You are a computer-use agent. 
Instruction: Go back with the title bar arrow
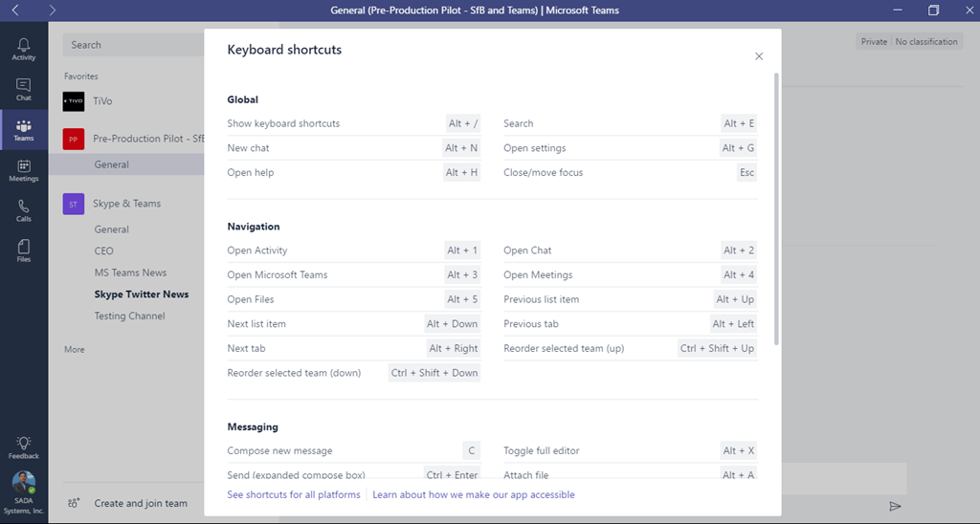(15, 10)
